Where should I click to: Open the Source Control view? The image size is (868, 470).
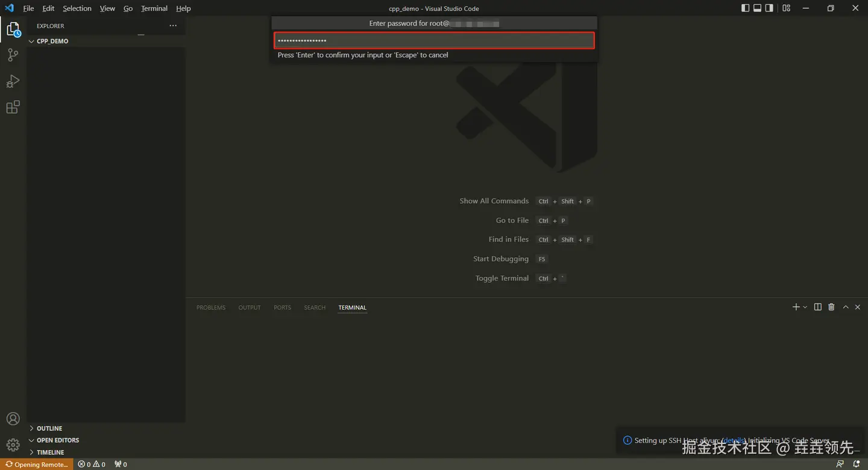[13, 55]
